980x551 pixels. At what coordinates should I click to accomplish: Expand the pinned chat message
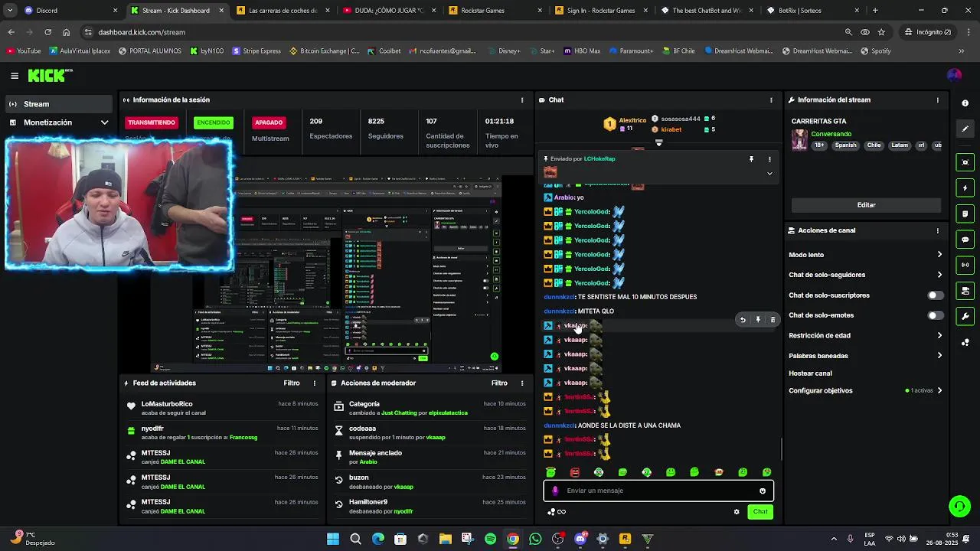[x=769, y=174]
